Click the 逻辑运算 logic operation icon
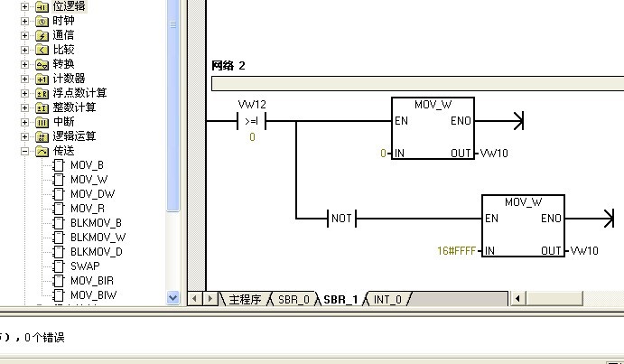 42,136
